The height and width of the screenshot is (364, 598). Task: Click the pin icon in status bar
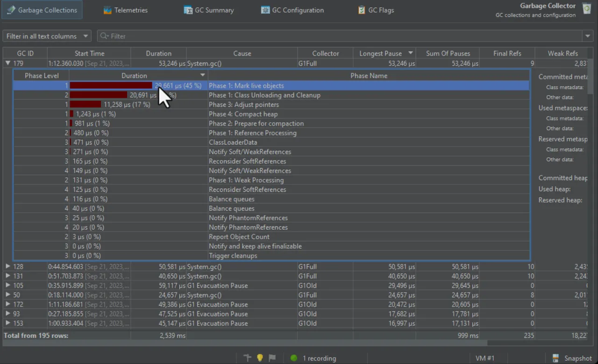tap(247, 358)
